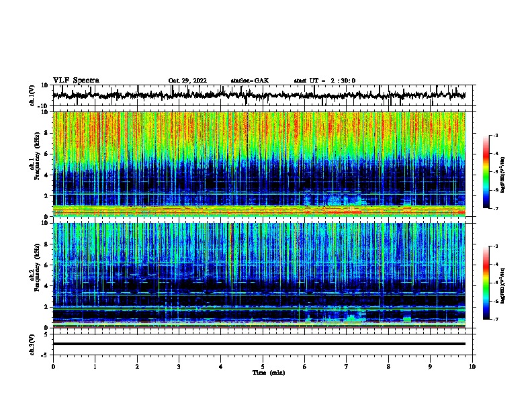Click inside the ch.2 spectrogram panel
Screen dimensions: 532x411
[259, 275]
